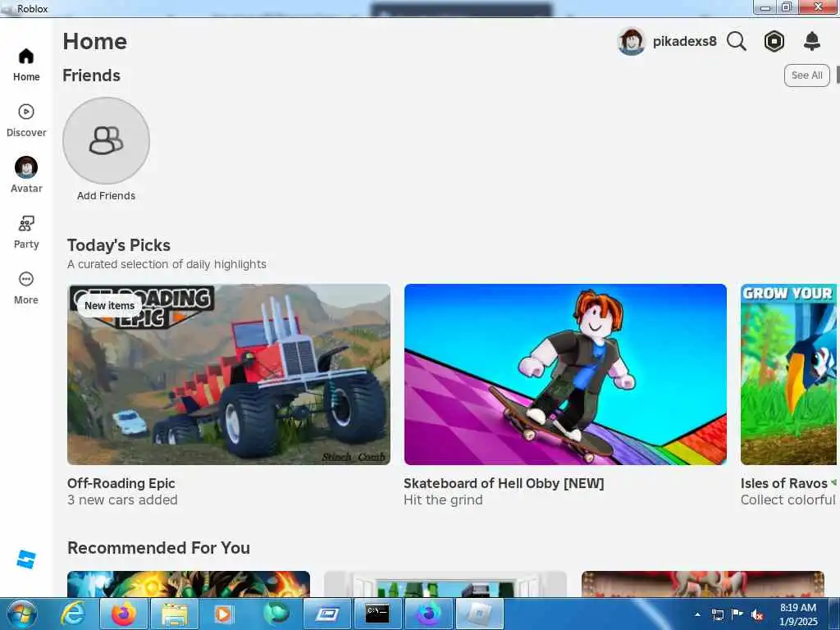Viewport: 840px width, 630px height.
Task: Click the muted volume tray icon
Action: coord(757,615)
